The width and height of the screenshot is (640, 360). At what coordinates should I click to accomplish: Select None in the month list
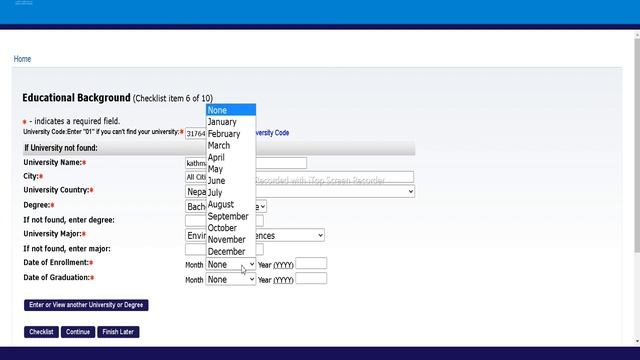click(231, 110)
